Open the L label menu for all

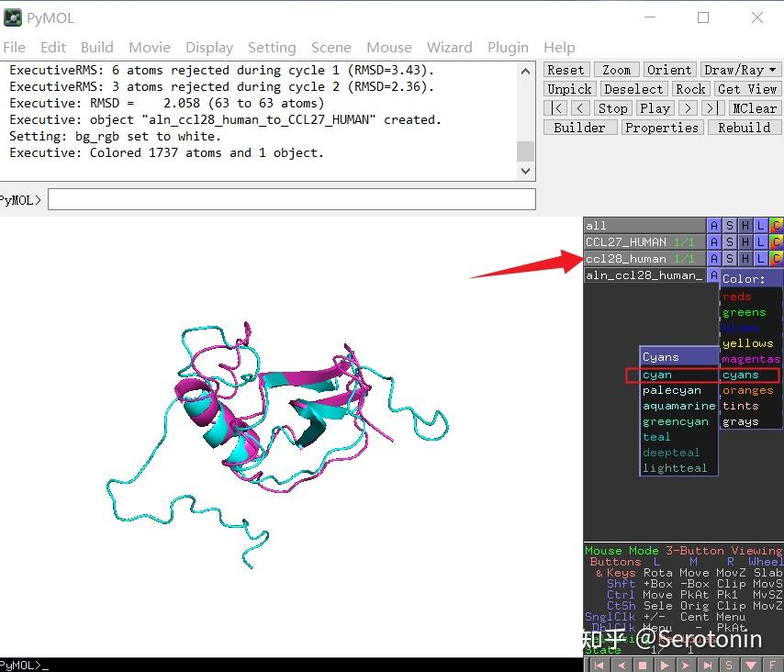point(760,226)
